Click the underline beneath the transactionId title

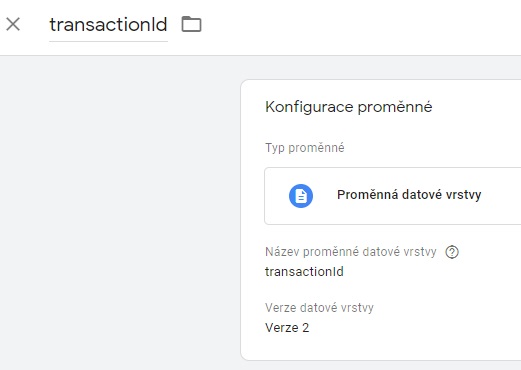108,42
